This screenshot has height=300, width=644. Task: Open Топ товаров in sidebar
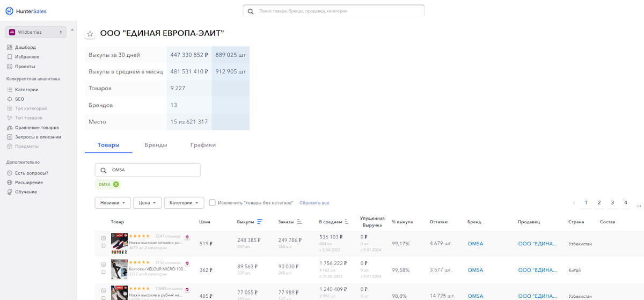coord(28,118)
